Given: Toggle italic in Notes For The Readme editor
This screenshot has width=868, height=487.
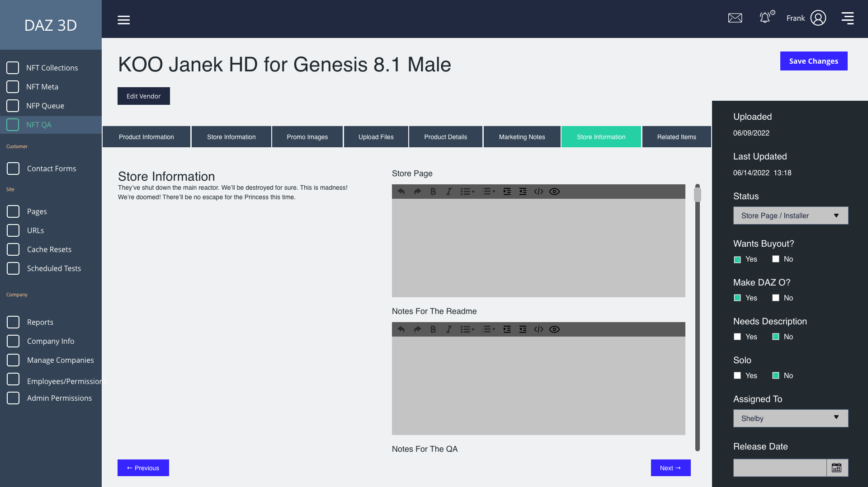Looking at the screenshot, I should [449, 329].
